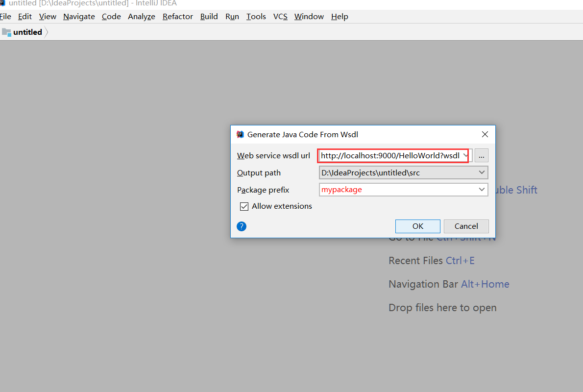Click the 'Output path' label
Viewport: 583px width, 392px height.
click(x=259, y=173)
